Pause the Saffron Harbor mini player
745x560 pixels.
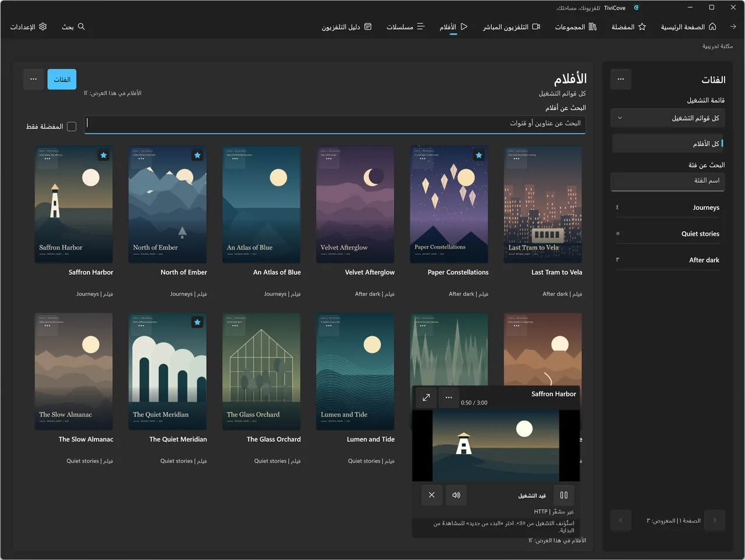563,495
